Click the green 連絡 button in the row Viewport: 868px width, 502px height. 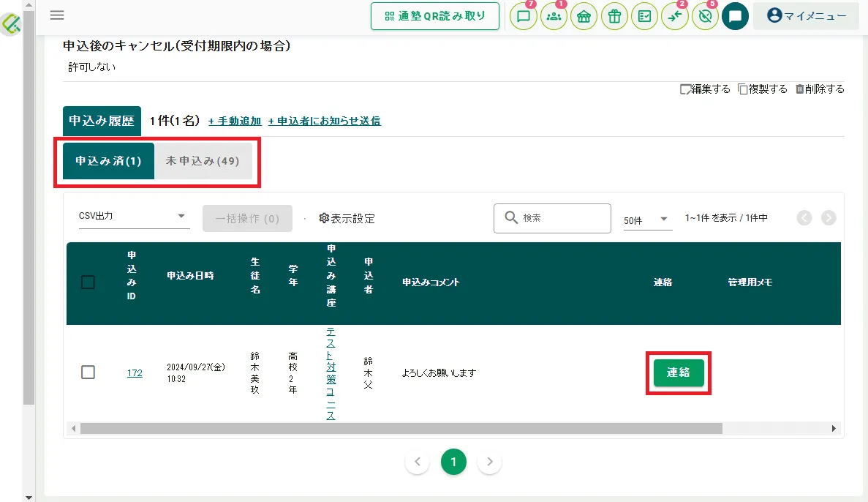(x=679, y=372)
